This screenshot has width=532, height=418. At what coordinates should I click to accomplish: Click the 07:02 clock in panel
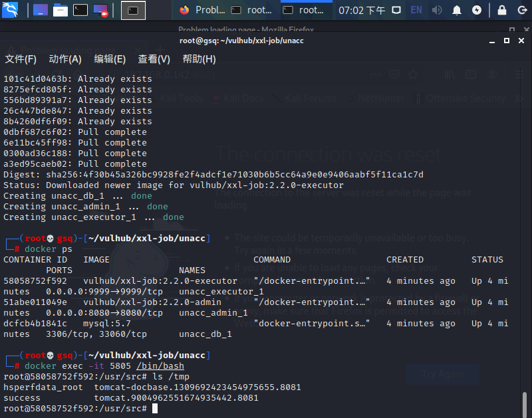click(x=362, y=11)
